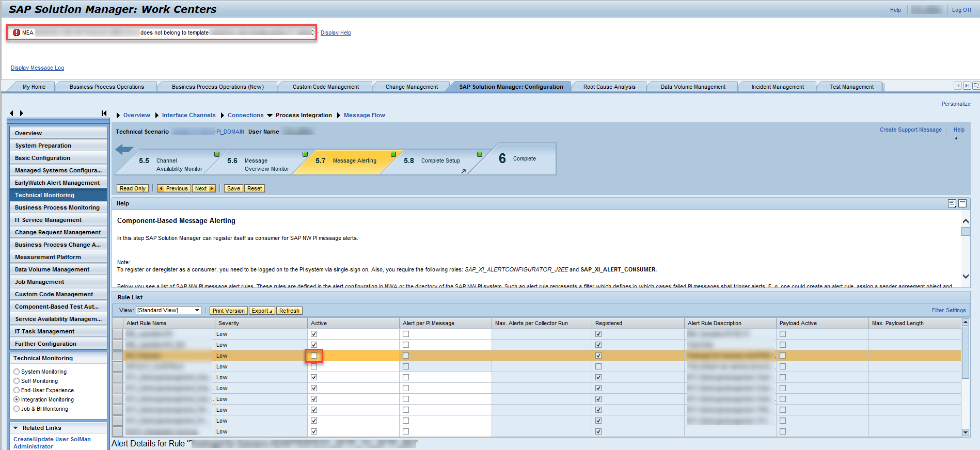The width and height of the screenshot is (980, 450).
Task: Open the Standard View dropdown
Action: point(168,310)
